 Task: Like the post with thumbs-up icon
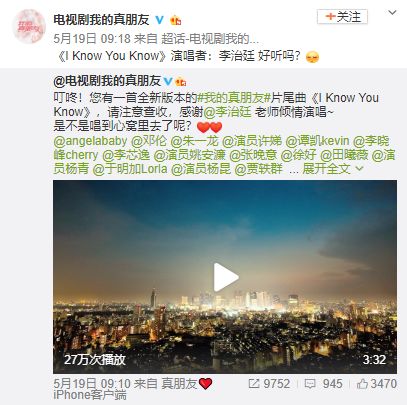click(362, 384)
